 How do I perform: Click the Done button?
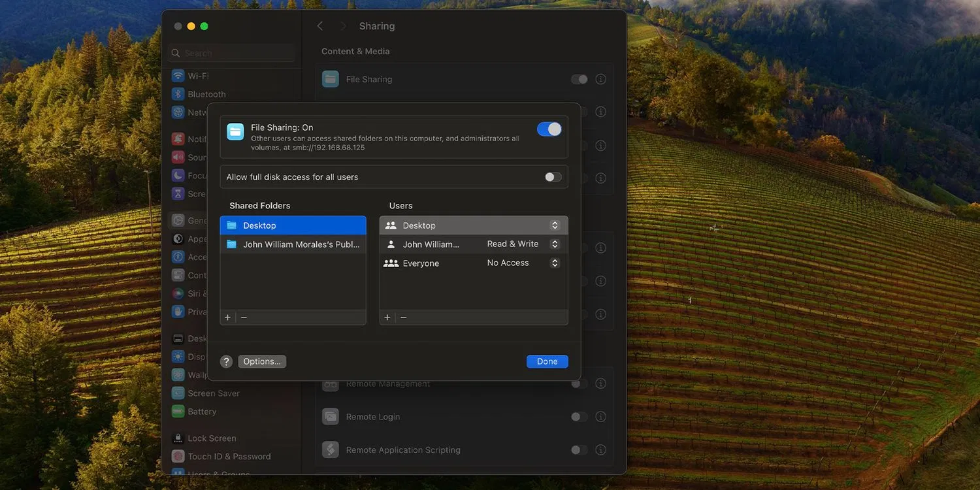tap(547, 361)
